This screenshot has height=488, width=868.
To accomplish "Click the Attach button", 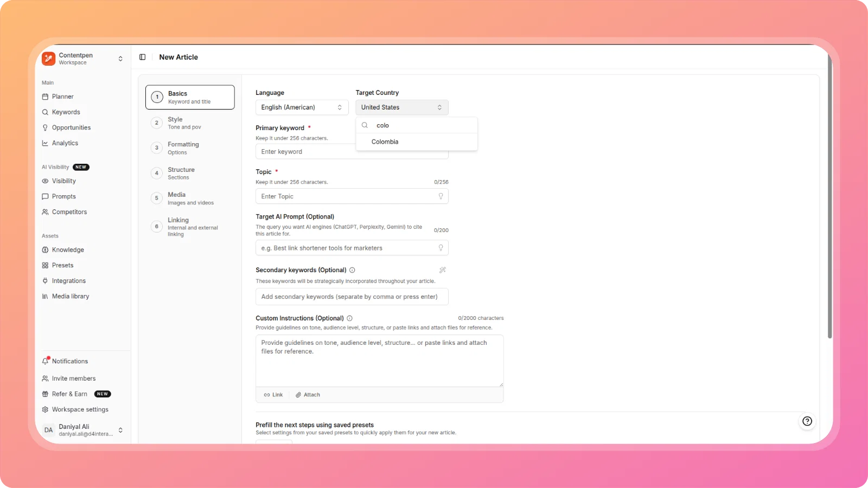I will pos(308,395).
